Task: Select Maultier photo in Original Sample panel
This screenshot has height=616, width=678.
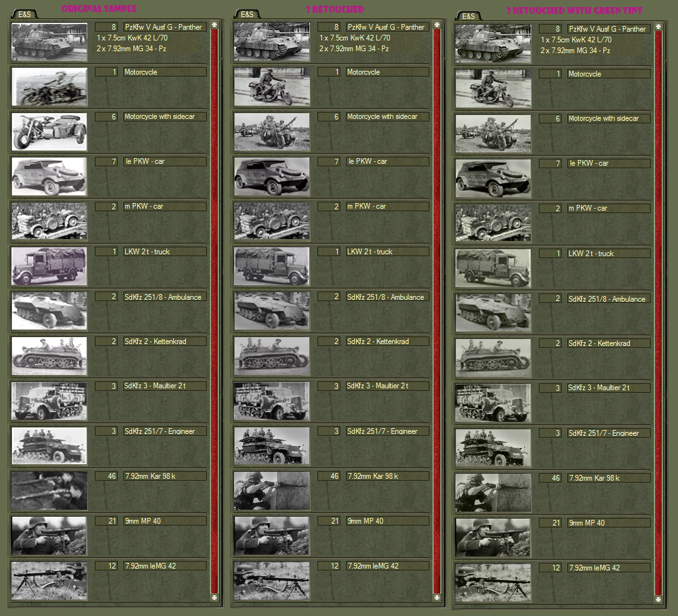Action: [x=49, y=401]
